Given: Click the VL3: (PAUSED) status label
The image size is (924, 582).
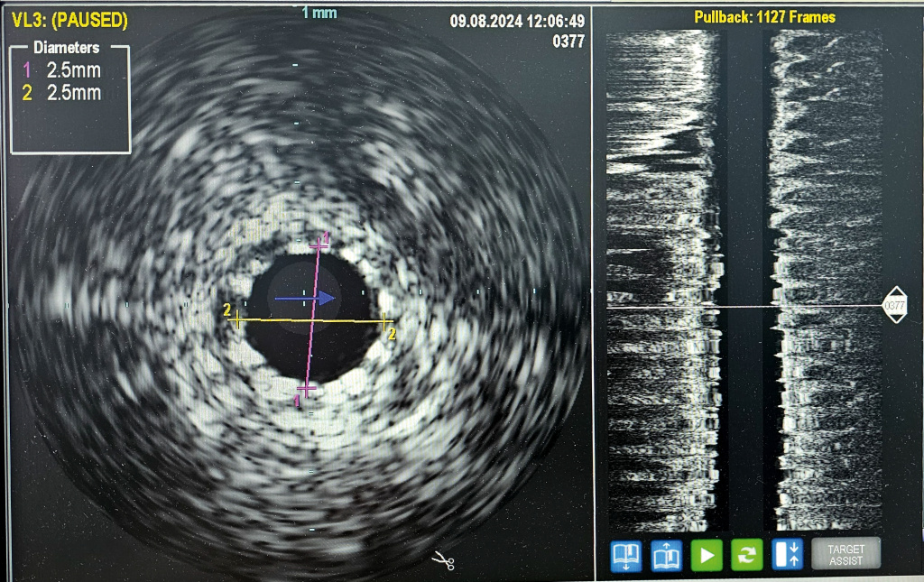Looking at the screenshot, I should [x=69, y=20].
